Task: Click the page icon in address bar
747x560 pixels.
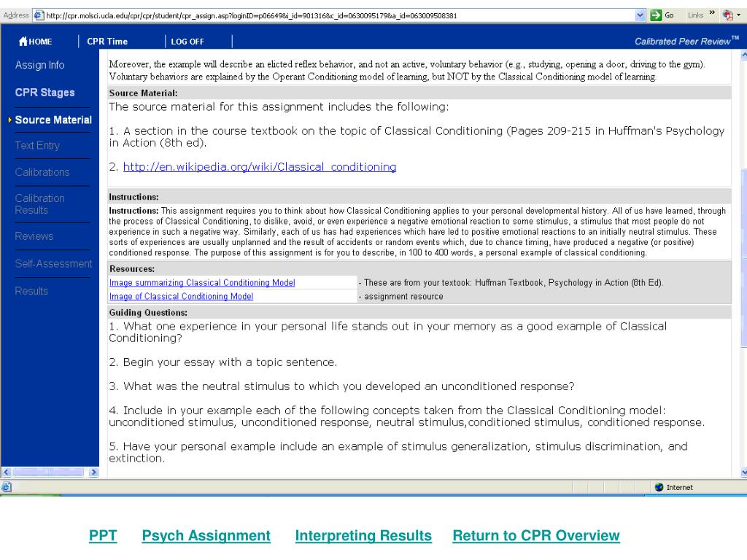Action: 39,15
